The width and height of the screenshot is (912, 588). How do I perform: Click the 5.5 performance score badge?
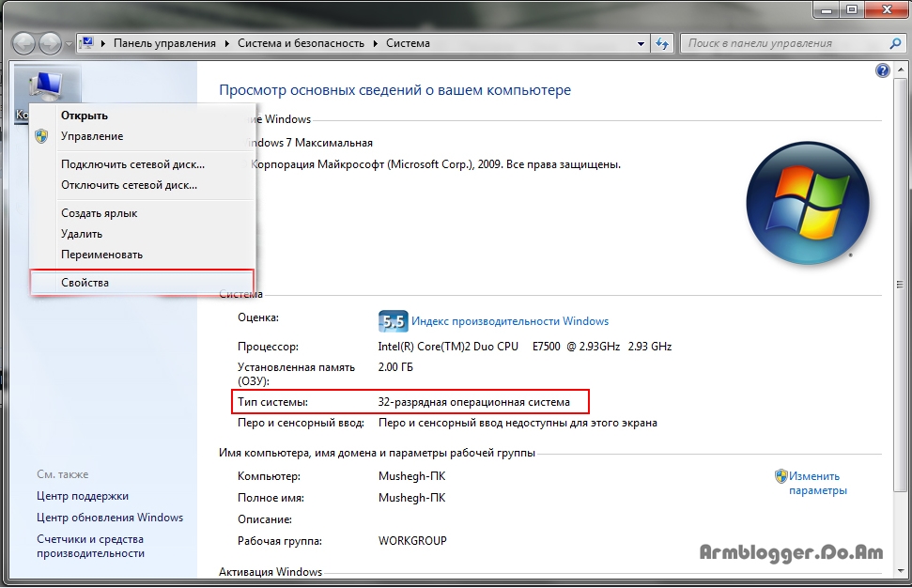pos(394,321)
